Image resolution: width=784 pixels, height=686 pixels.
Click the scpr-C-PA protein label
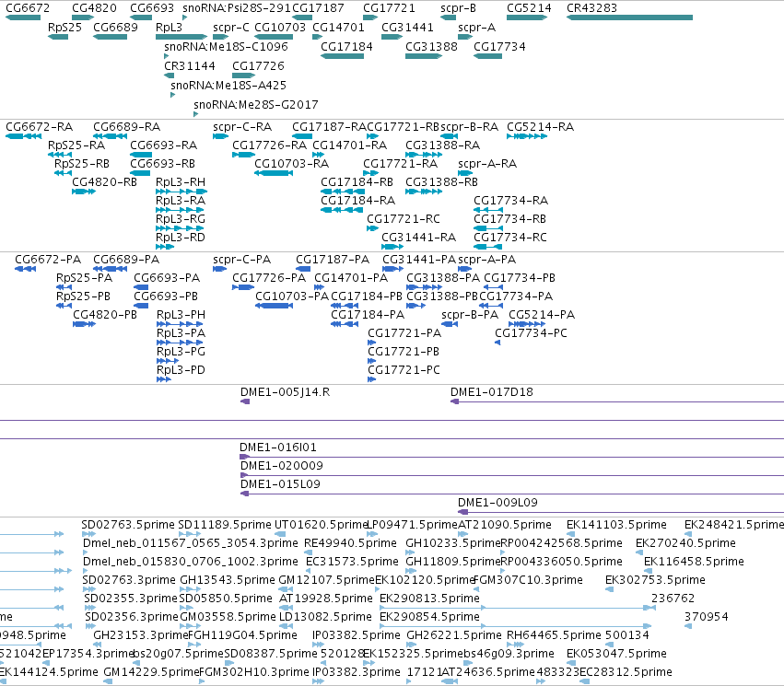coord(242,260)
